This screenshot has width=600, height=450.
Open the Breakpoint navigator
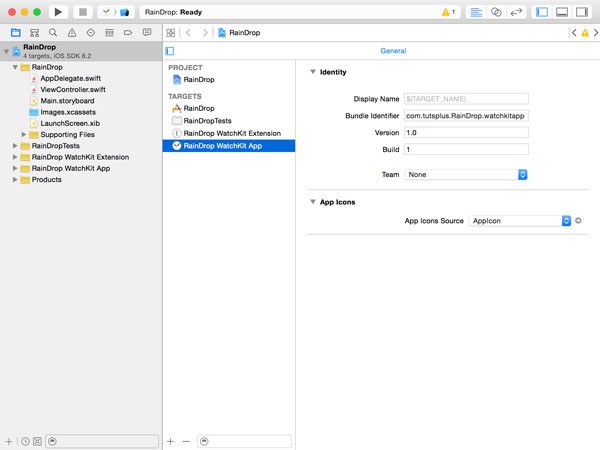click(128, 33)
